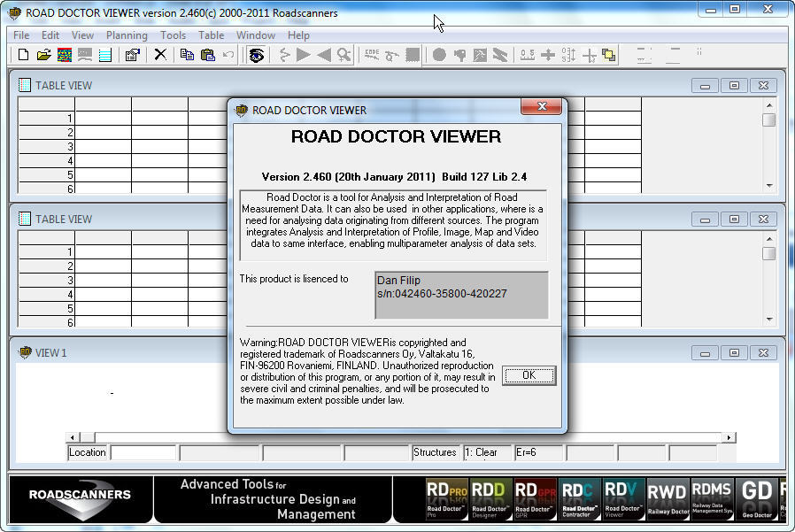This screenshot has height=532, width=795.
Task: Open the Window menu
Action: coord(256,35)
